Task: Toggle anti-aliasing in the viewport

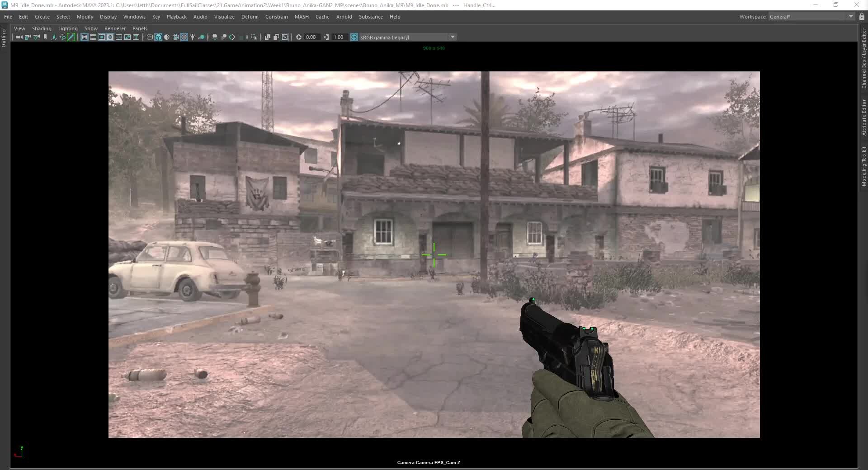Action: pyautogui.click(x=232, y=37)
